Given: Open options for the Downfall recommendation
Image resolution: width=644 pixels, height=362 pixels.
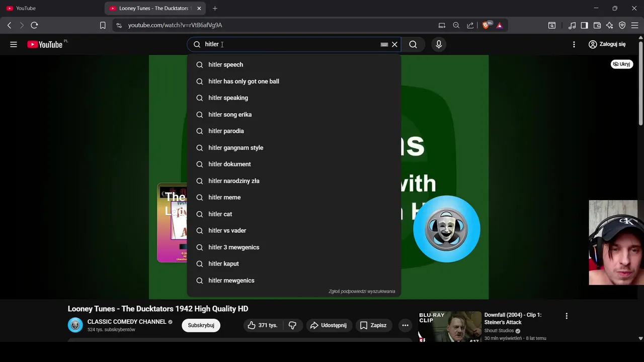Looking at the screenshot, I should 567,316.
